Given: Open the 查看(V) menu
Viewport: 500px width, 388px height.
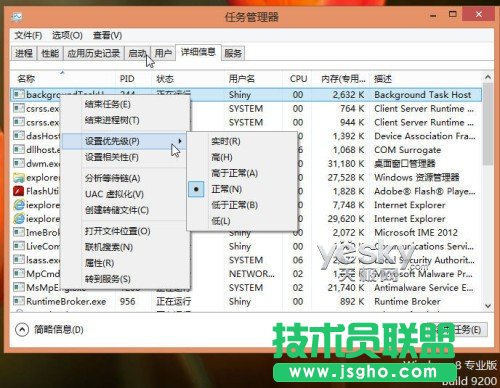Looking at the screenshot, I should tap(107, 35).
